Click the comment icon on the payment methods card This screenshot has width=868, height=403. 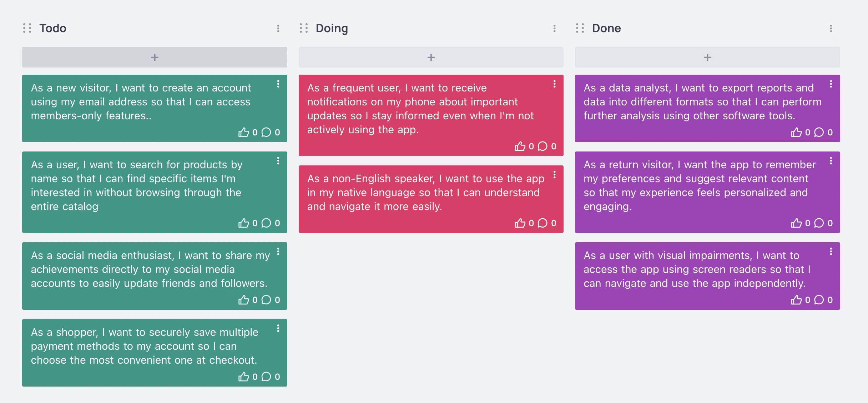pyautogui.click(x=267, y=376)
